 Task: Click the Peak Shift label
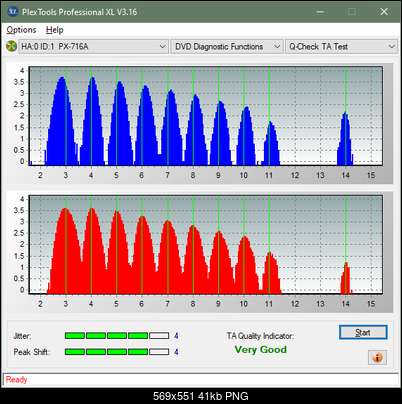click(32, 352)
